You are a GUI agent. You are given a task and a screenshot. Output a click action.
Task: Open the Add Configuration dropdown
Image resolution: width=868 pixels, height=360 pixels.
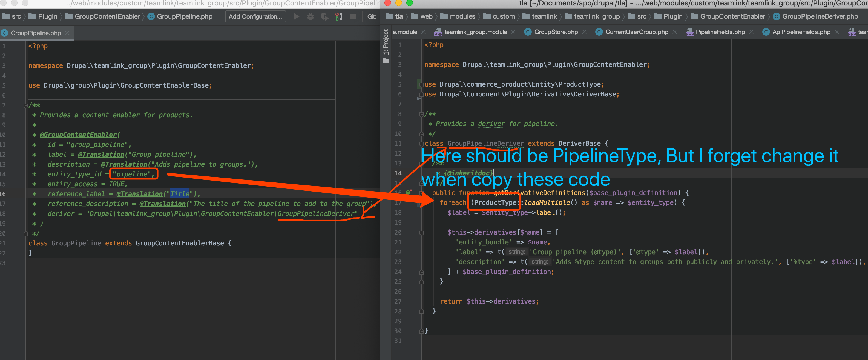tap(255, 16)
